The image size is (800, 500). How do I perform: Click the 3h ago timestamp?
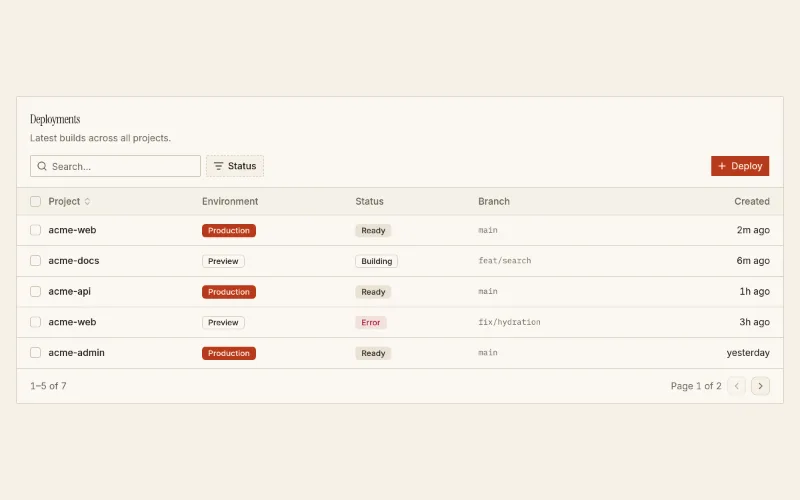755,322
